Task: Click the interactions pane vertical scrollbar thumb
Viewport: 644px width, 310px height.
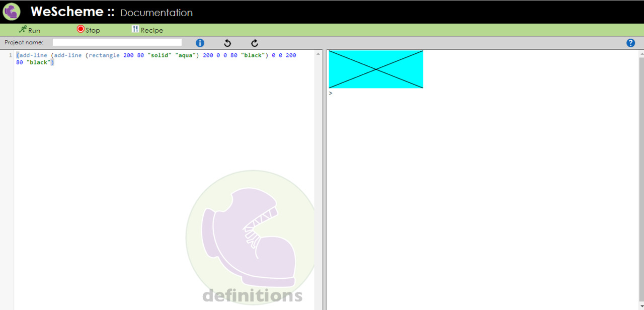Action: point(641,176)
